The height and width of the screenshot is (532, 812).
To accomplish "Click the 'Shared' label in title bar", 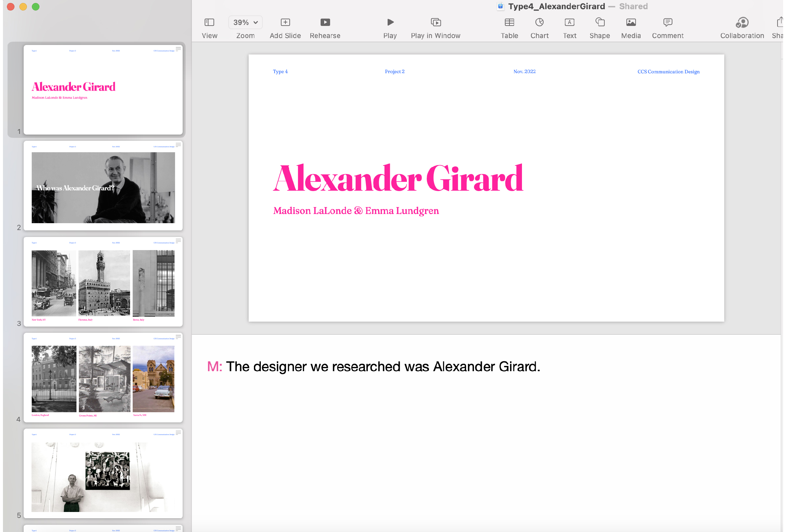I will 633,7.
